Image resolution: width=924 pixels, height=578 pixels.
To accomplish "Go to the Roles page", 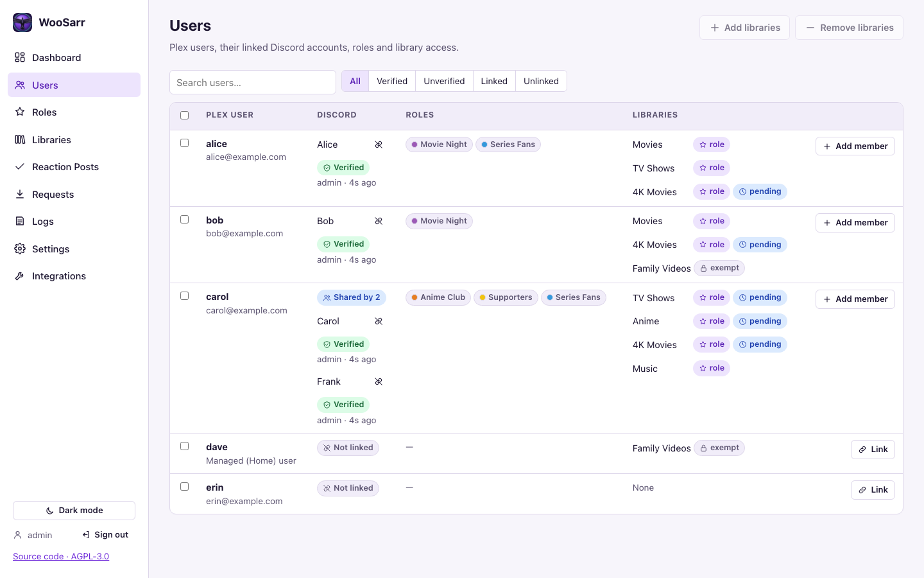I will click(74, 112).
